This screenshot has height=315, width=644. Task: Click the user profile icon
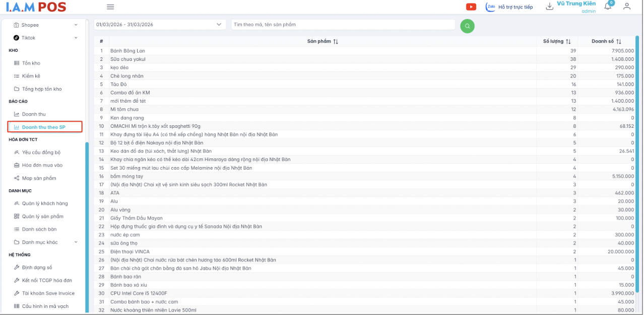pos(627,7)
